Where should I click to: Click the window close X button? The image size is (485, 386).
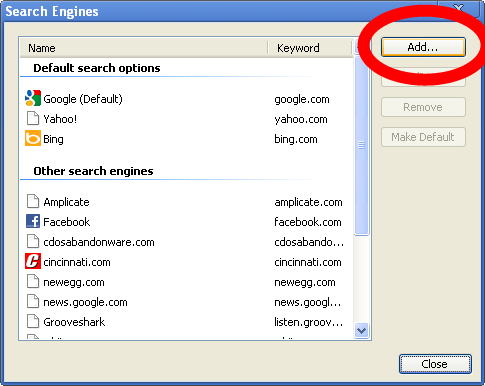459,8
